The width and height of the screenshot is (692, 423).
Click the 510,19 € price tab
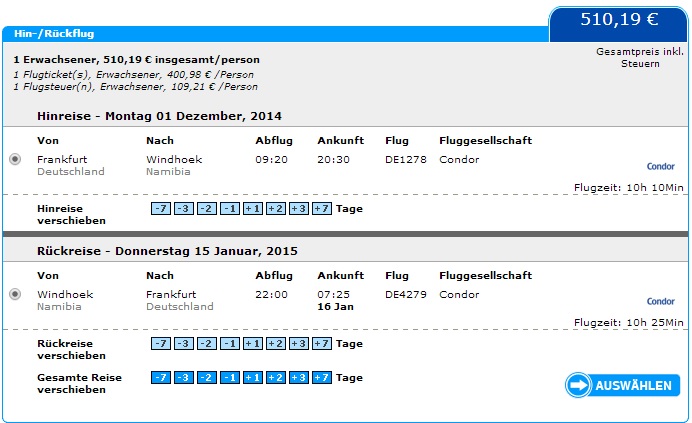(x=619, y=24)
